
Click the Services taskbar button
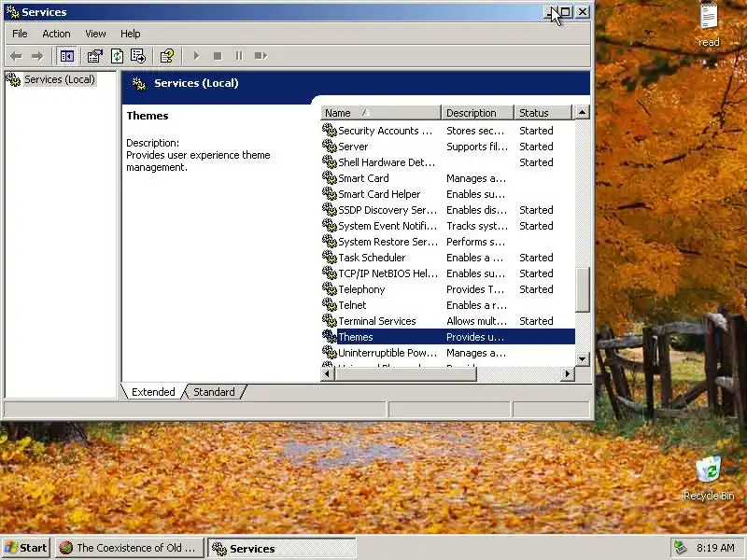click(282, 548)
